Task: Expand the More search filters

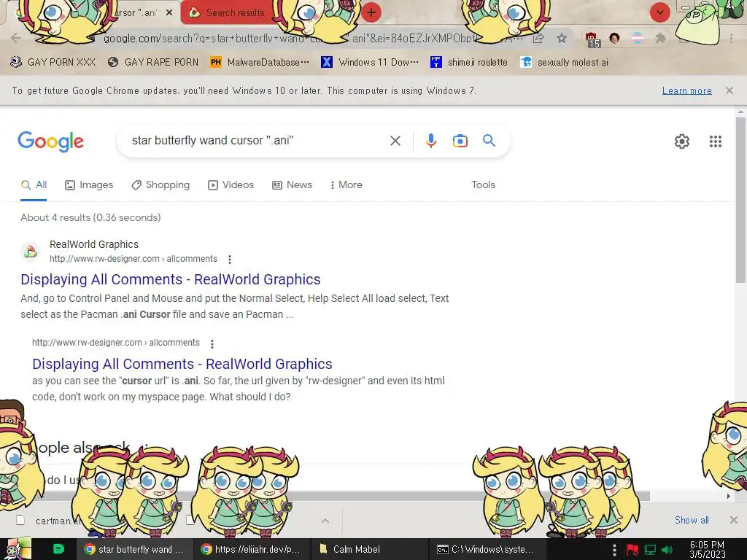Action: pos(347,184)
